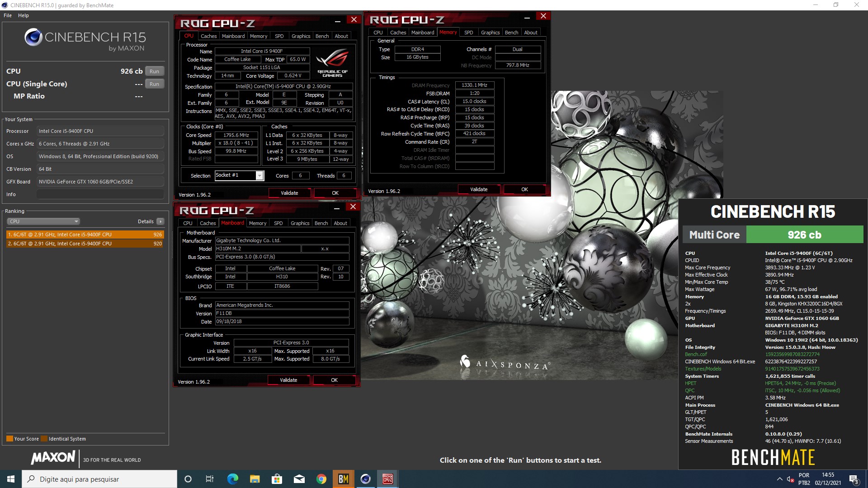Open the notification center icon
This screenshot has width=868, height=488.
click(854, 479)
